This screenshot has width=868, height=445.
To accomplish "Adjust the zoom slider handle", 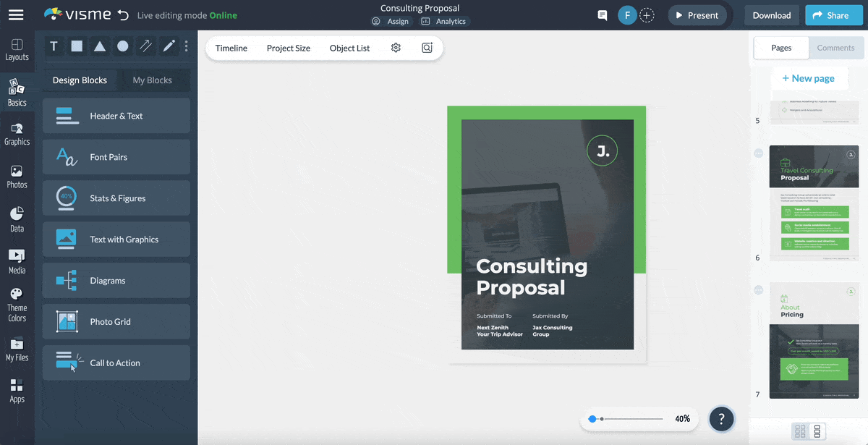I will coord(592,419).
